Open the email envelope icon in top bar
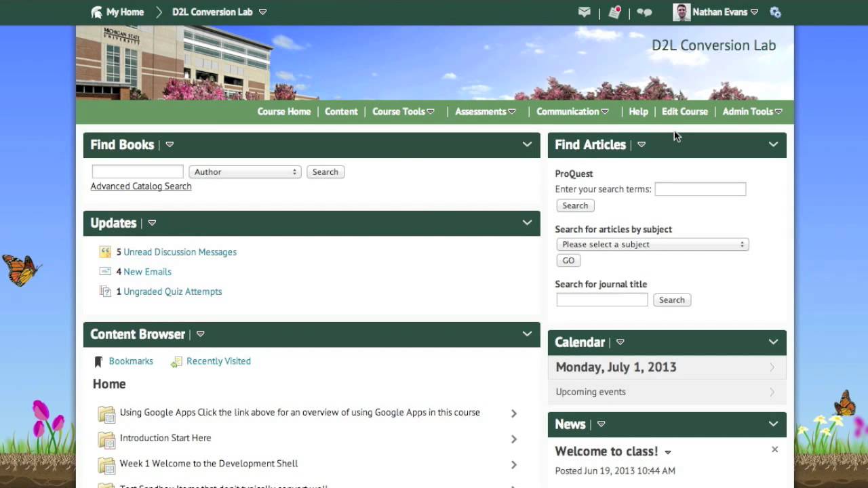 [x=584, y=12]
